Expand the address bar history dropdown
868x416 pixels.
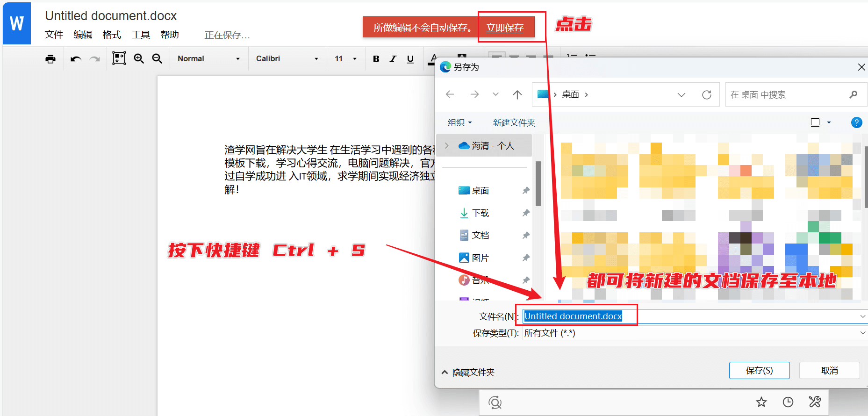[681, 95]
